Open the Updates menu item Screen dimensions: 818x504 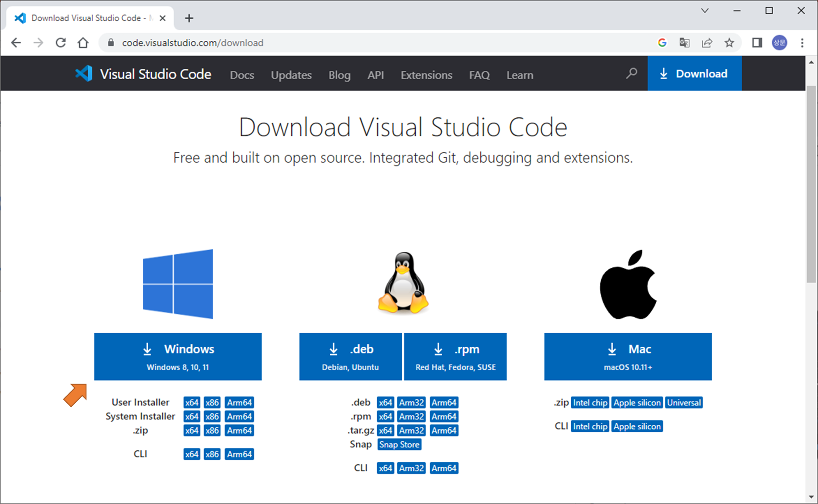[x=291, y=75]
